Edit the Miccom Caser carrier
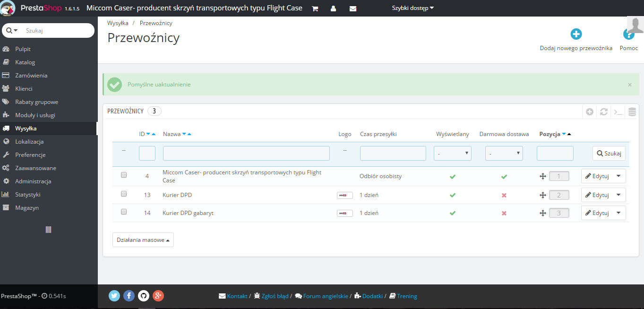Screen dimensions: 644x309 [597, 176]
